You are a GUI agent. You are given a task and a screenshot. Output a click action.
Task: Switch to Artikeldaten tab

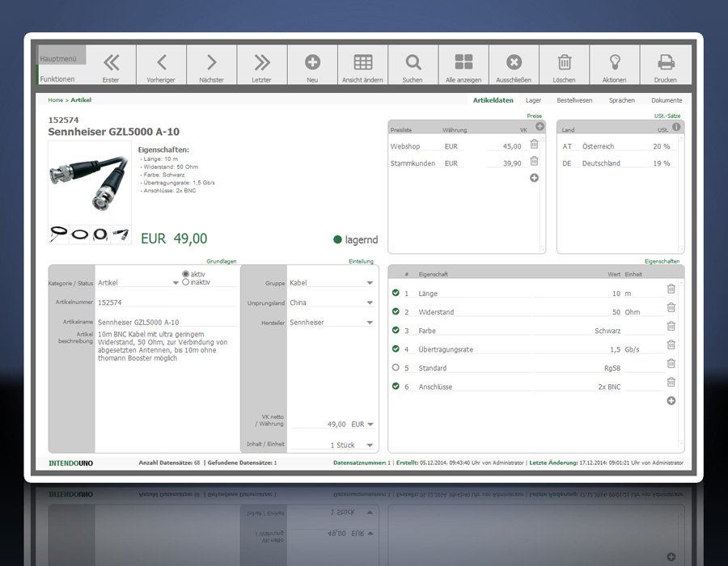coord(493,100)
